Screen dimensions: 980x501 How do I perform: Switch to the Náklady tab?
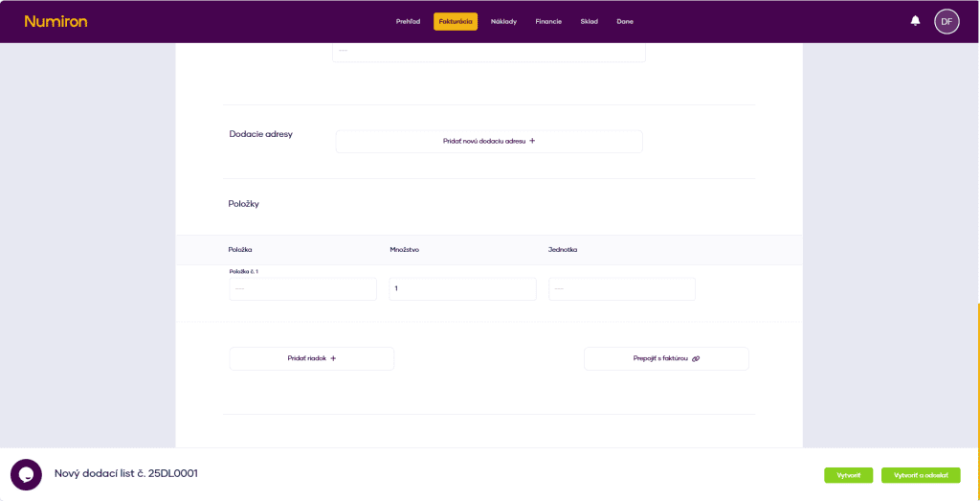click(x=503, y=21)
